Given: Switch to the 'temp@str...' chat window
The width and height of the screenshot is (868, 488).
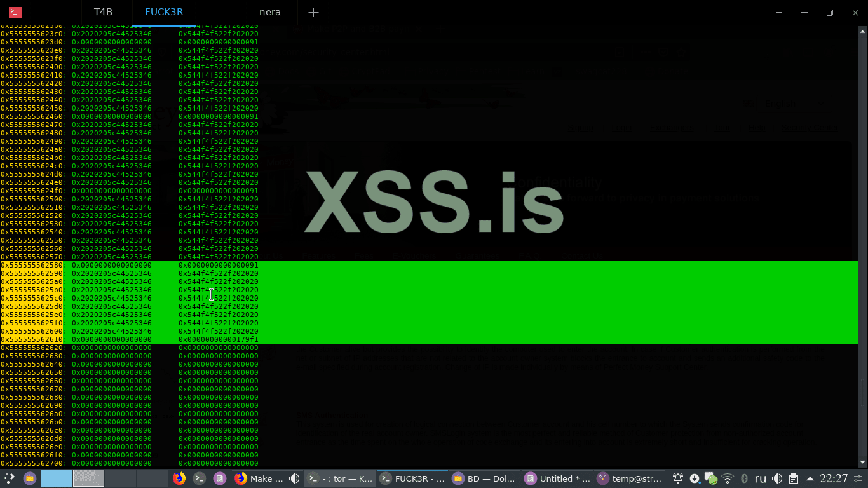Looking at the screenshot, I should pyautogui.click(x=630, y=478).
